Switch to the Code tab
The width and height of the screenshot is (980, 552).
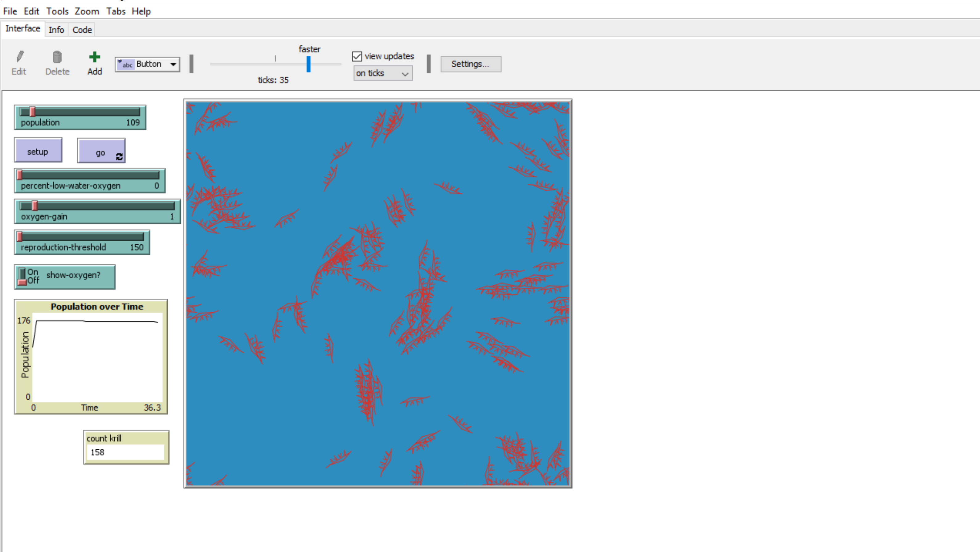coord(82,30)
